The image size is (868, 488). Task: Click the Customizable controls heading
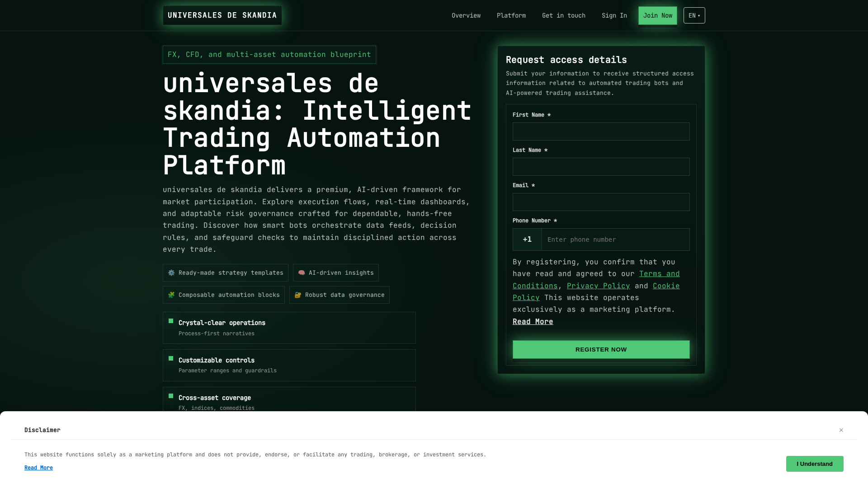pos(216,360)
